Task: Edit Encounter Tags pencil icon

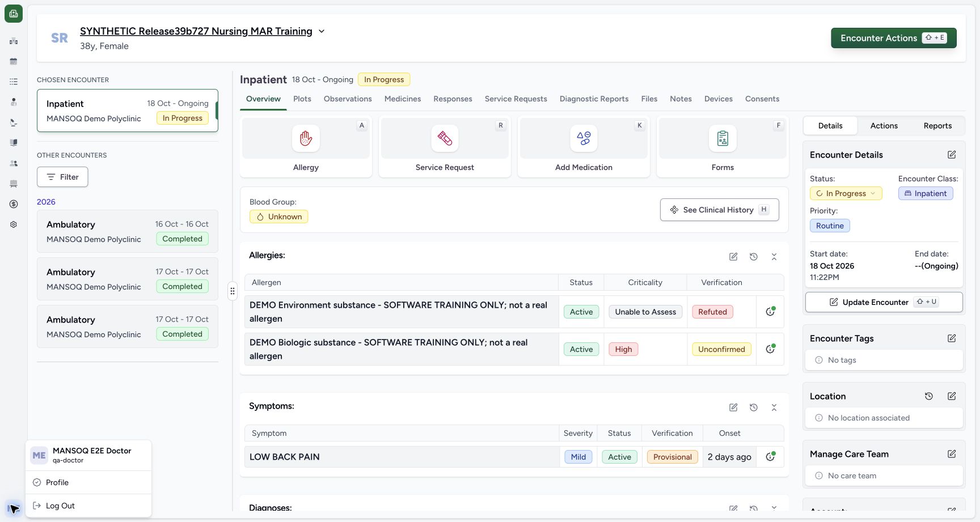Action: pos(952,338)
